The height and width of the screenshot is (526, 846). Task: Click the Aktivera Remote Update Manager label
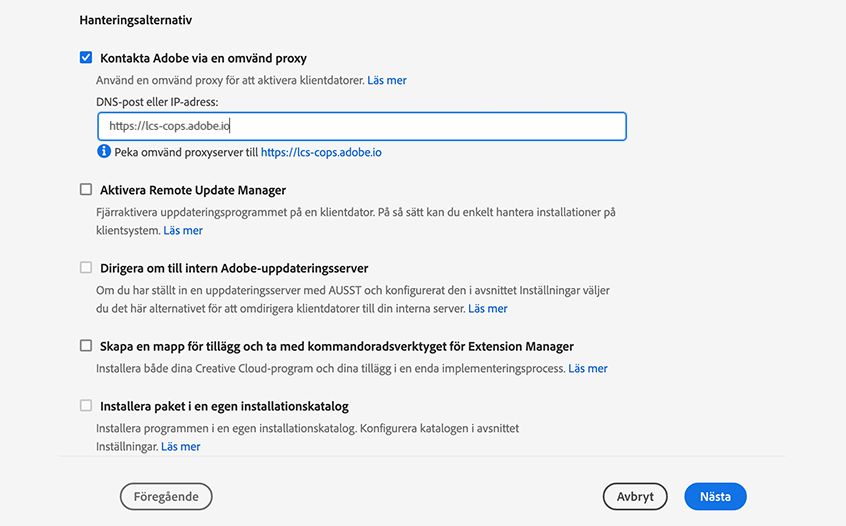click(x=193, y=190)
